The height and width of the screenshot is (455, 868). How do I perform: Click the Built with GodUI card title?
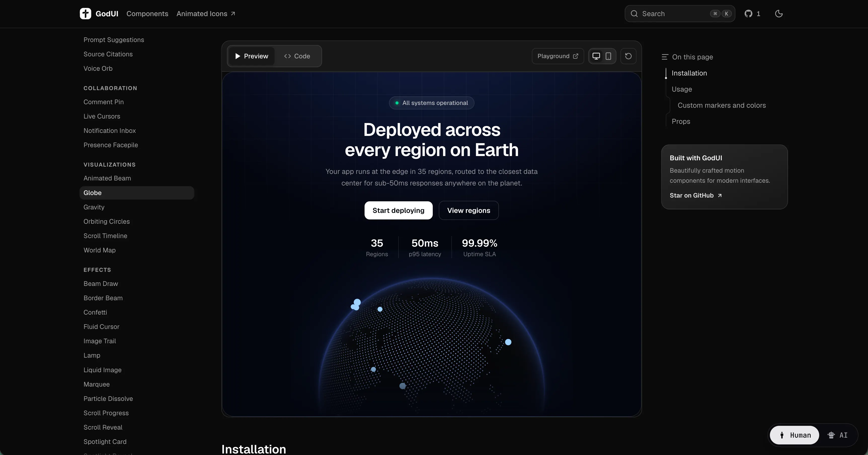pos(695,158)
